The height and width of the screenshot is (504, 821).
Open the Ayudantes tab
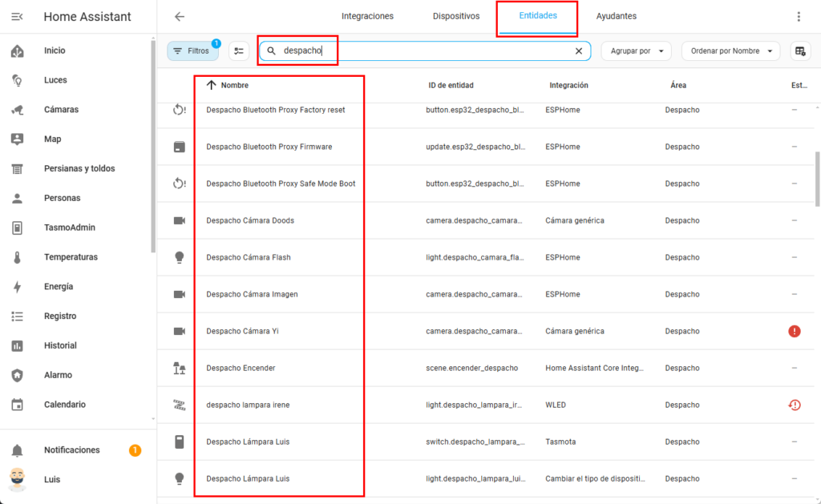point(616,16)
